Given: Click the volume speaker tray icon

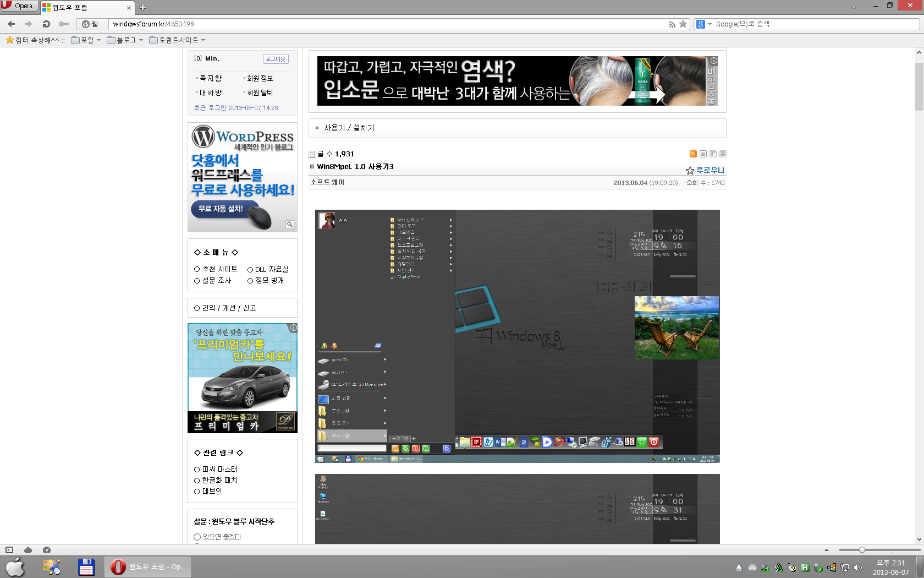Looking at the screenshot, I should (858, 568).
